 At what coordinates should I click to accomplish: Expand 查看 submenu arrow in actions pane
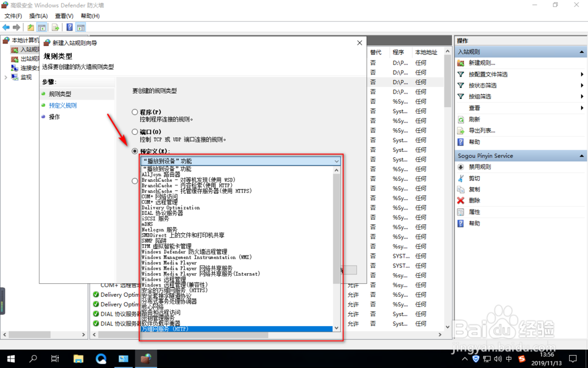coord(582,108)
